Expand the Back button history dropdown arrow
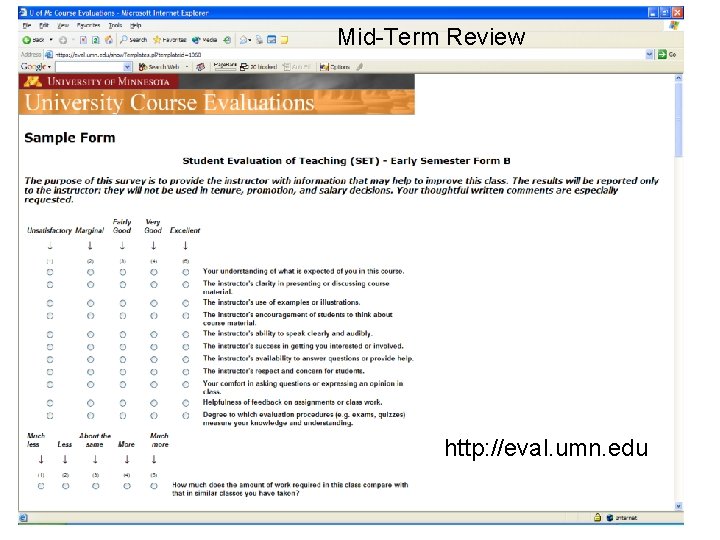The width and height of the screenshot is (720, 540). 51,40
